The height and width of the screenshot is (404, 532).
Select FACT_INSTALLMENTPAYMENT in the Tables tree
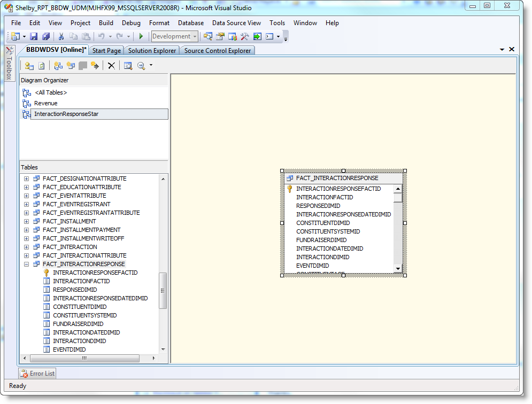[x=81, y=230]
